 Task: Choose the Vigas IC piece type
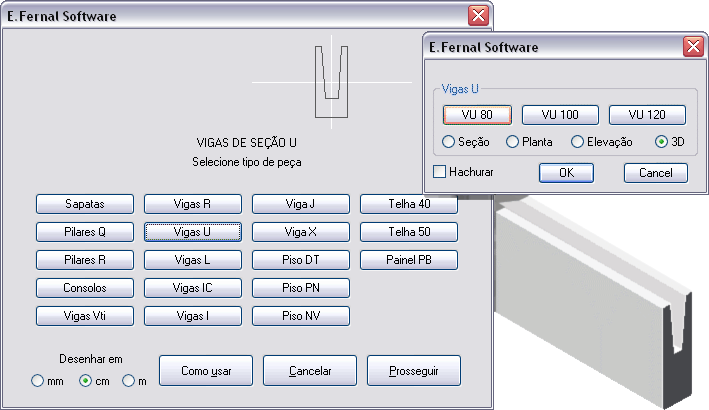pyautogui.click(x=192, y=288)
